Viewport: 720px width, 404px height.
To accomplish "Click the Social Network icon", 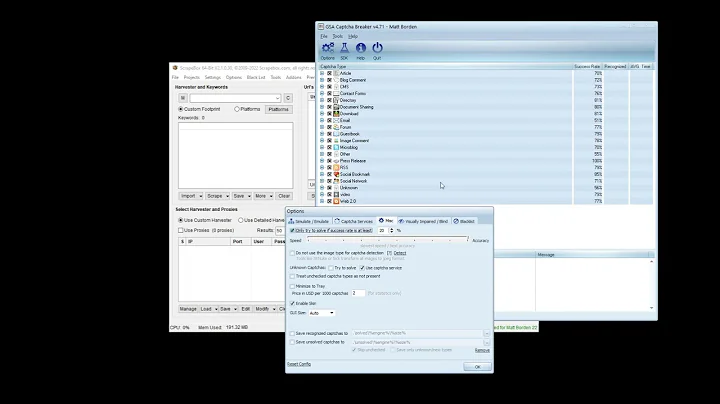I will coord(336,181).
